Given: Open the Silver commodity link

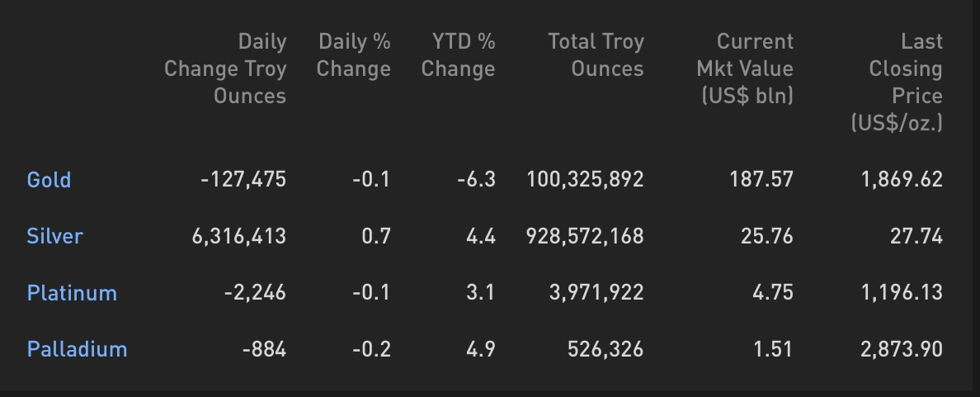Looking at the screenshot, I should (x=55, y=236).
